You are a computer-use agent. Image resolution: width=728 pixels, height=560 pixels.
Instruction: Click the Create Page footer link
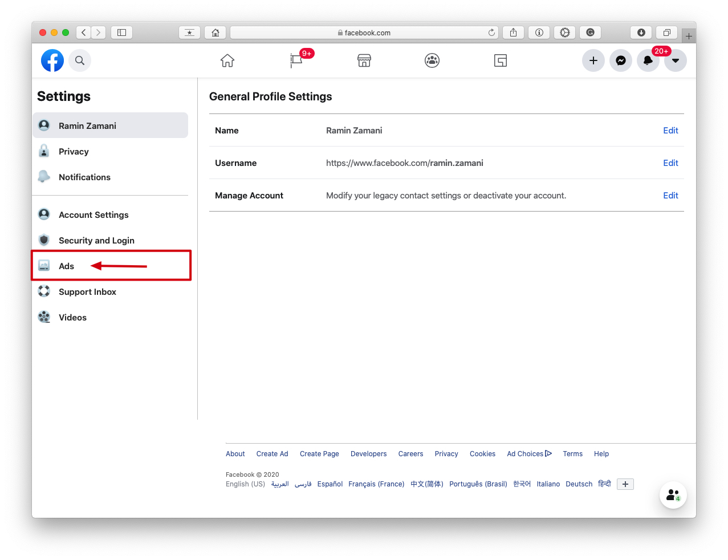click(319, 454)
